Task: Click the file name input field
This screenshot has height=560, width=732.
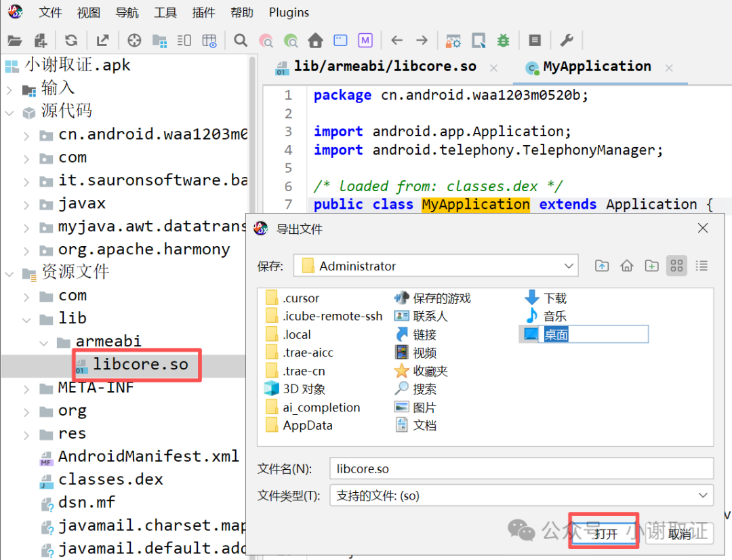Action: pos(521,468)
